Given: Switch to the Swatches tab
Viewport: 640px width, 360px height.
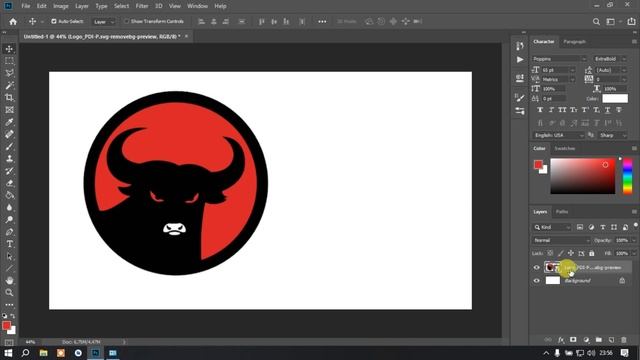Looking at the screenshot, I should pos(565,148).
